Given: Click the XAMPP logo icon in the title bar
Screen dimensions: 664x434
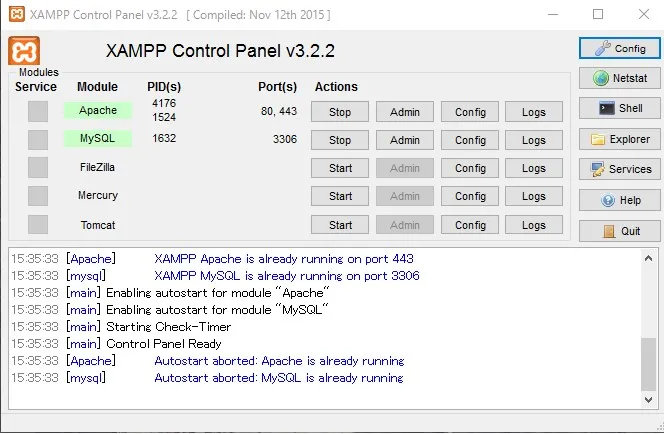Looking at the screenshot, I should (14, 15).
